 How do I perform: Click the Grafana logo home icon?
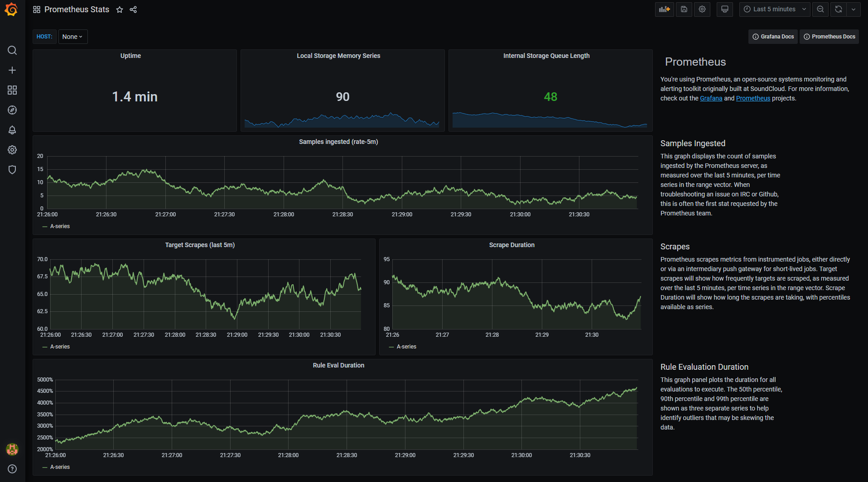pos(12,10)
